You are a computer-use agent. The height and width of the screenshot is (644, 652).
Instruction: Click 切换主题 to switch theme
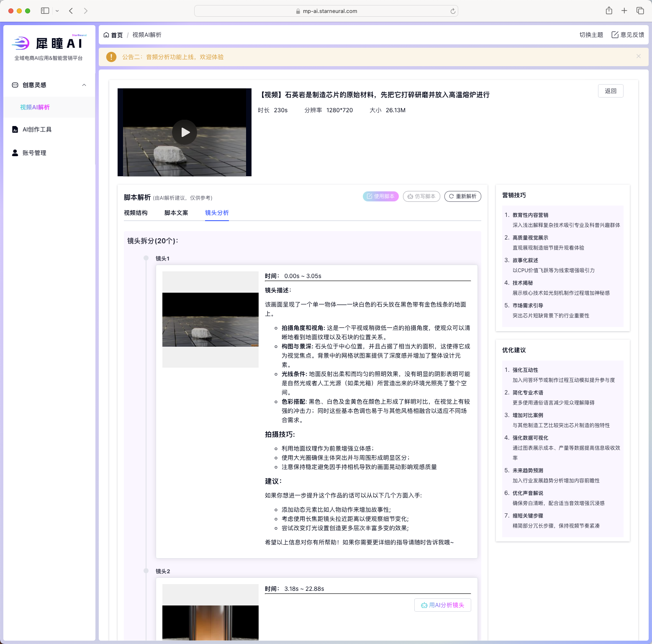(591, 35)
